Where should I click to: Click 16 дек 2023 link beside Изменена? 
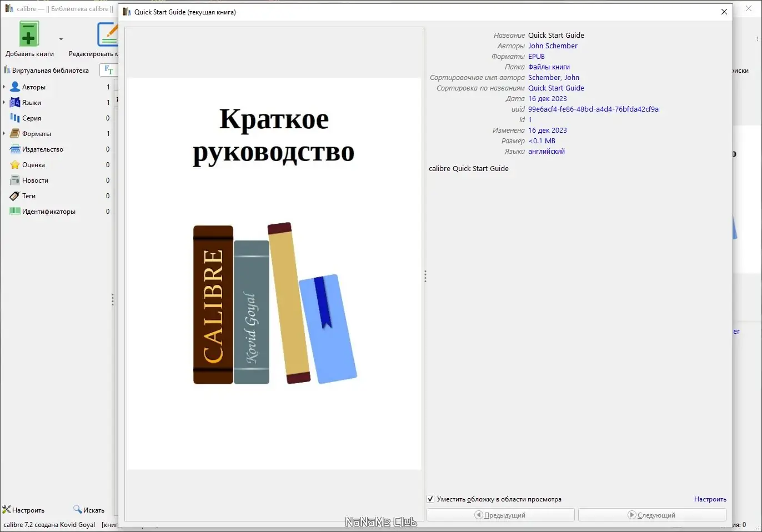548,131
